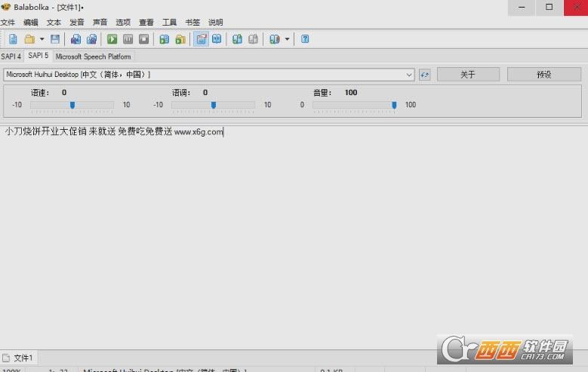Select the 文件1 document tab at the bottom
Viewport: 588px width, 372px height.
tap(18, 358)
